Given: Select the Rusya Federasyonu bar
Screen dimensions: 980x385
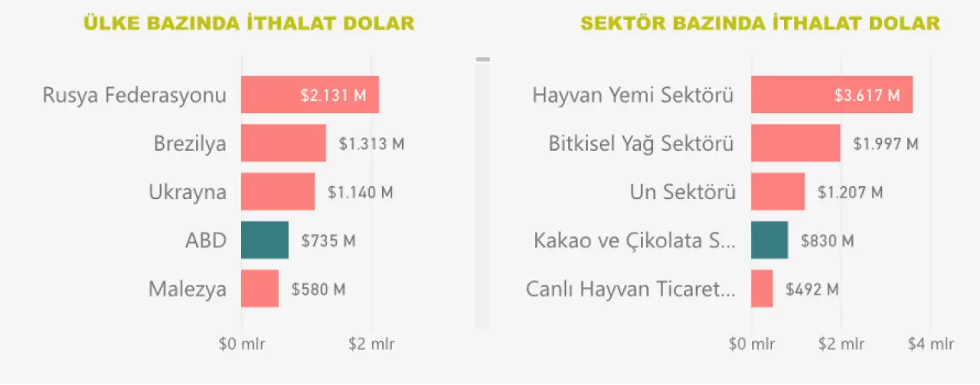Looking at the screenshot, I should coord(310,95).
